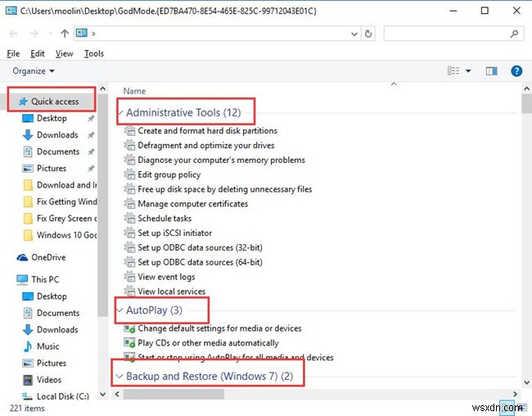Click the Back navigation arrow
Image resolution: width=532 pixels, height=416 pixels.
tap(14, 34)
